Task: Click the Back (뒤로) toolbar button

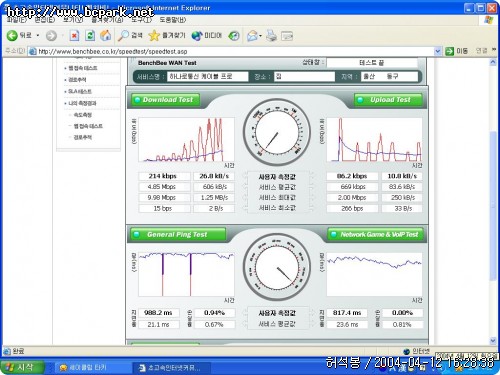Action: click(19, 35)
